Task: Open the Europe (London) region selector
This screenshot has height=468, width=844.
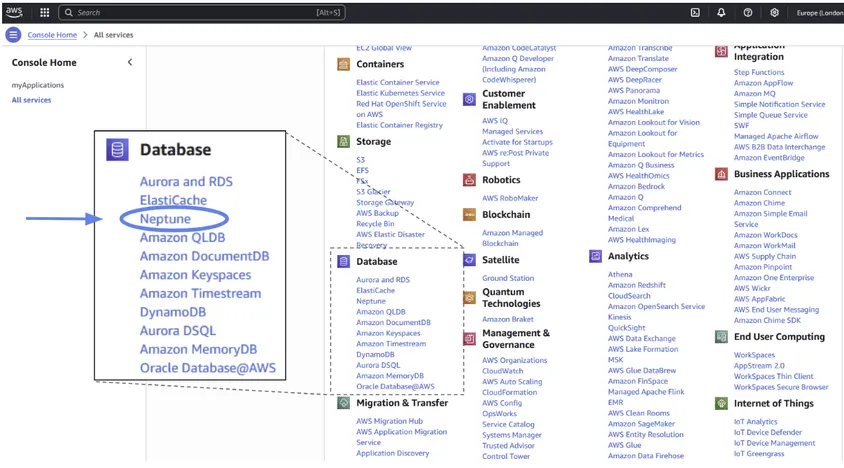Action: pyautogui.click(x=819, y=13)
